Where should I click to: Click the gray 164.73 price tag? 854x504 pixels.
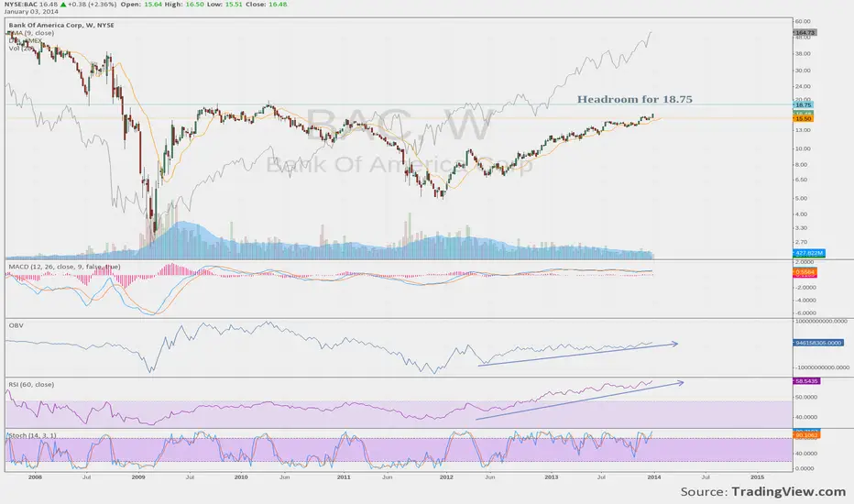(805, 33)
